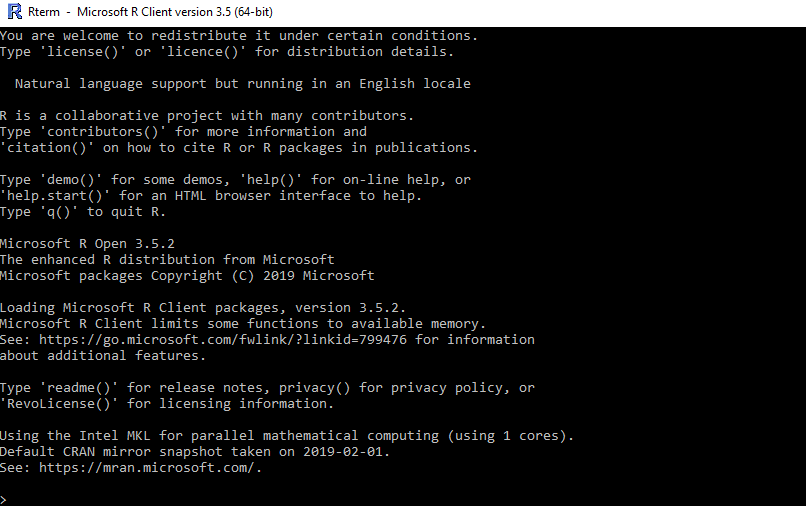Click the 'q()' quit command text
Screen dimensions: 806x506
[x=59, y=211]
